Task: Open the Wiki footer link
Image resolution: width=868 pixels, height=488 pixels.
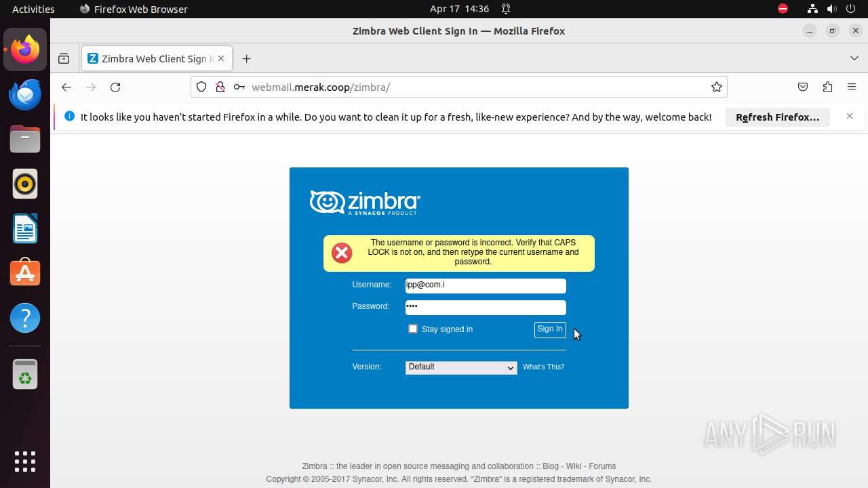Action: tap(574, 466)
